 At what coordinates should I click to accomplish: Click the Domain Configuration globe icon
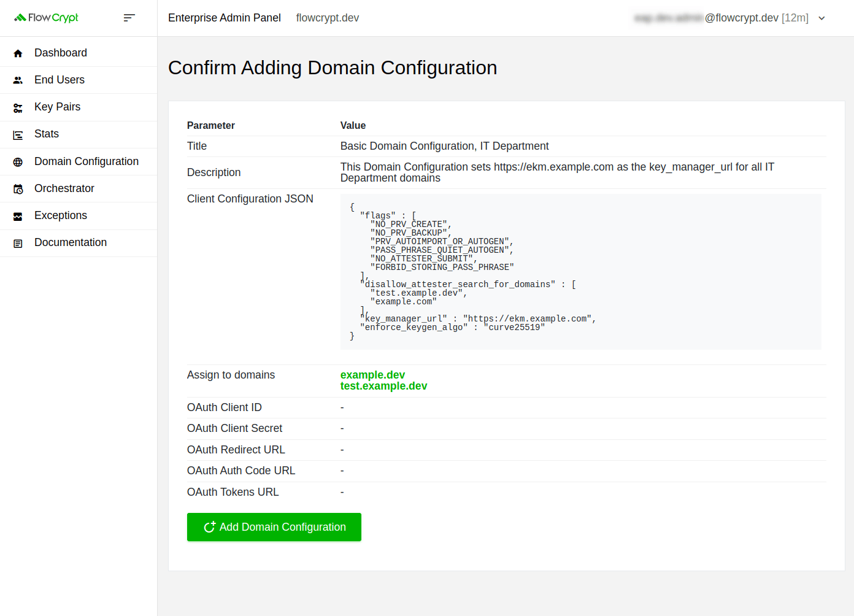tap(18, 162)
